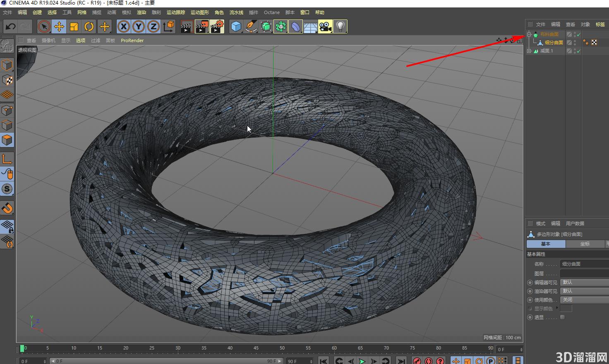
Task: Add a Cube primitive object
Action: pos(236,27)
